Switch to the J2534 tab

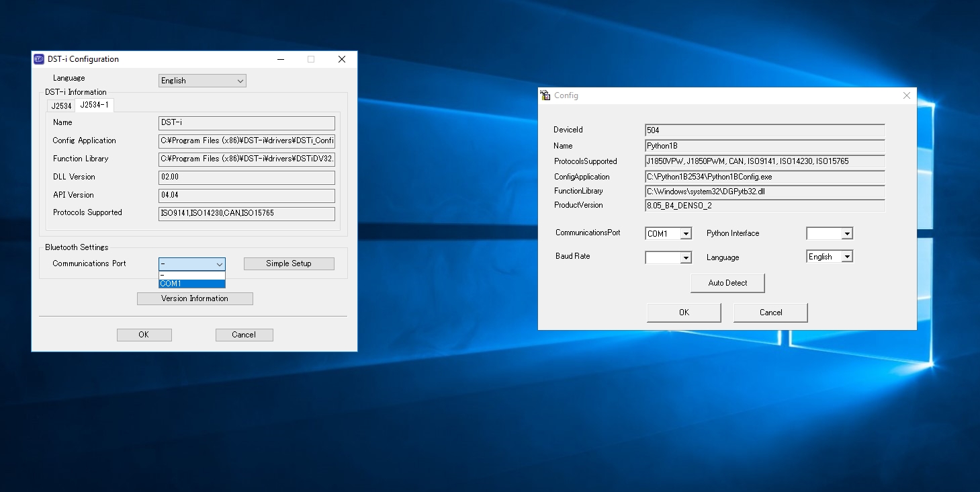(61, 106)
